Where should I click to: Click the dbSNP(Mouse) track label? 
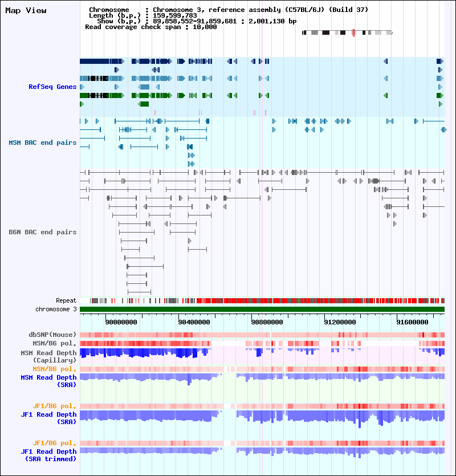pyautogui.click(x=52, y=335)
